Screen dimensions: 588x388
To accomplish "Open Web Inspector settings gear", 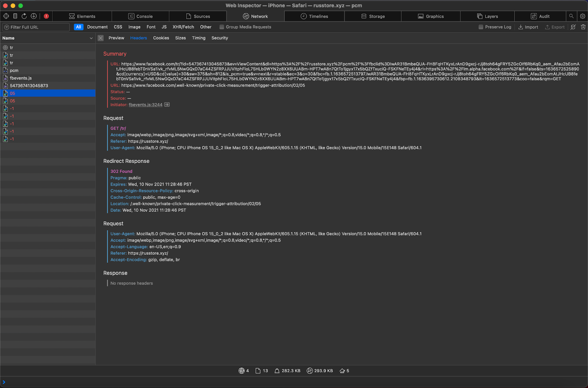I will coord(582,16).
